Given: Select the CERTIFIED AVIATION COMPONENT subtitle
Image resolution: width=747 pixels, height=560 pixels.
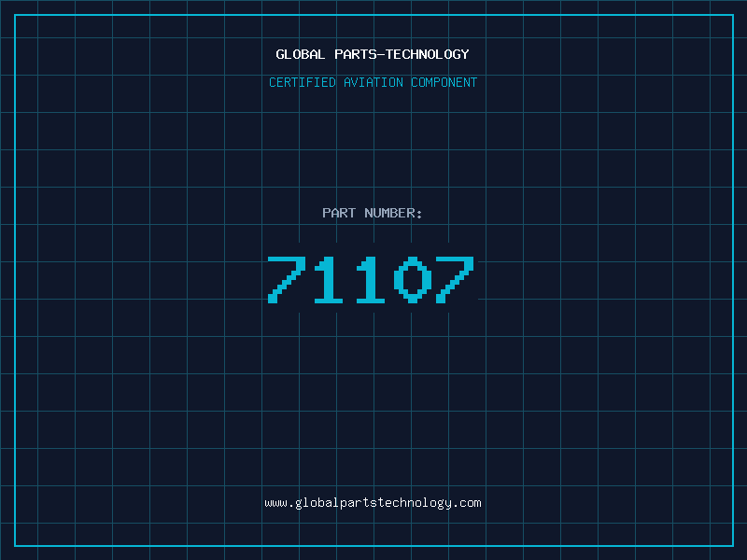Looking at the screenshot, I should coord(373,82).
